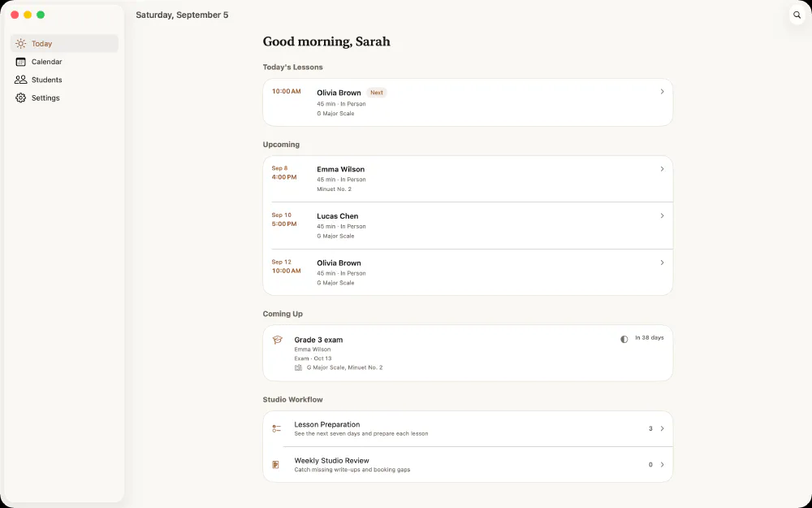812x508 pixels.
Task: Open the Calendar view
Action: click(x=64, y=62)
